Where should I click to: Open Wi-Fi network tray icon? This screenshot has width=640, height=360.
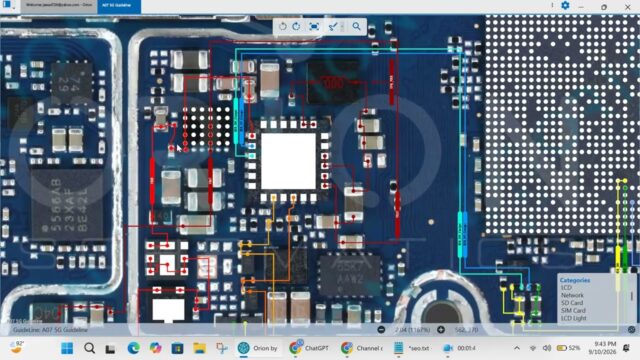[533, 348]
